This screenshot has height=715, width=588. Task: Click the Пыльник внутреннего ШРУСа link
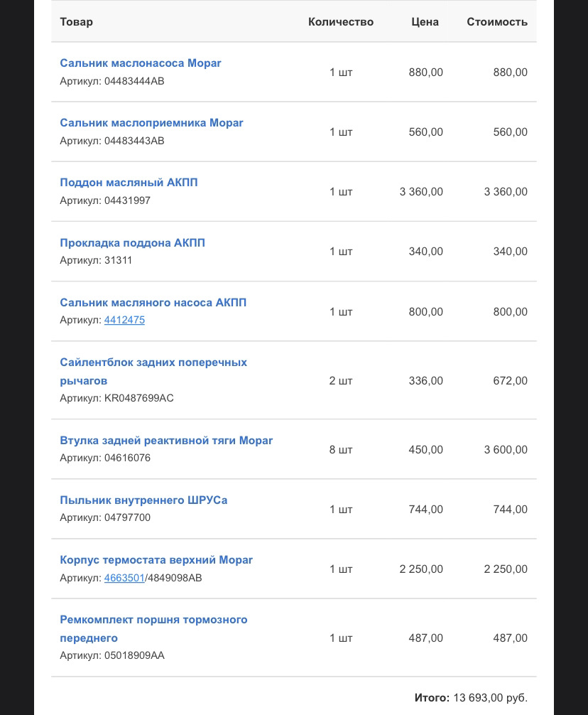[143, 500]
